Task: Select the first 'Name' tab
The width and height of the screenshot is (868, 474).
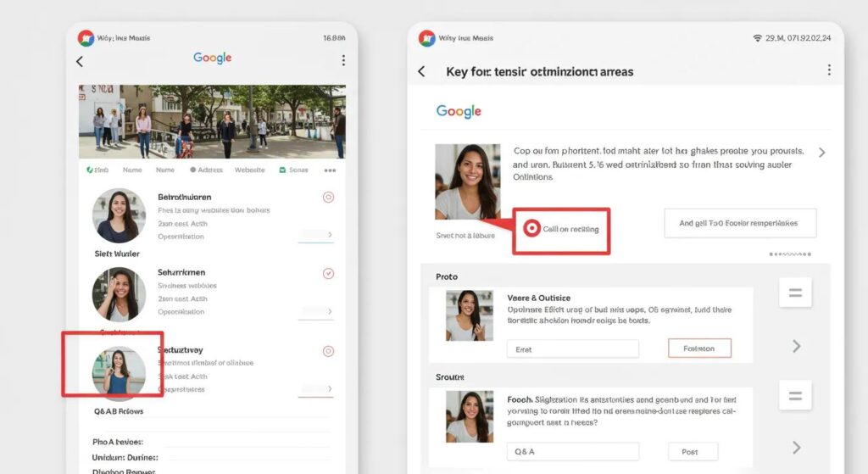Action: [x=132, y=170]
